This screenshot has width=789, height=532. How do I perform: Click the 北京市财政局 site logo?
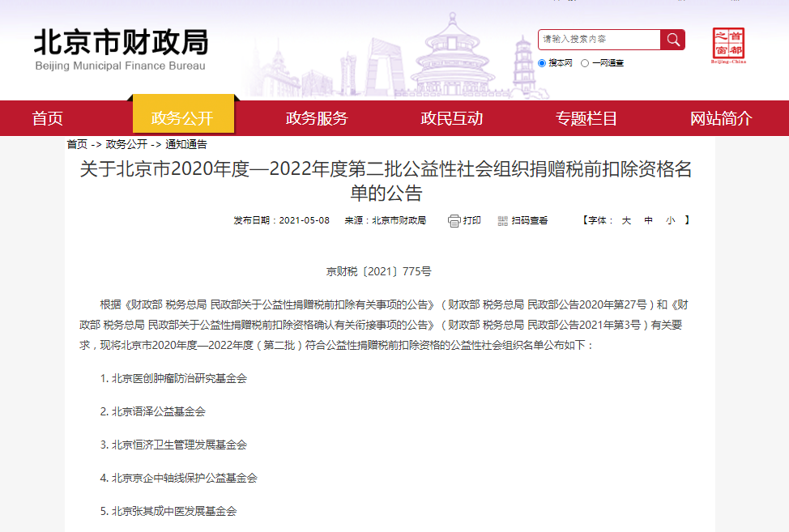(120, 49)
